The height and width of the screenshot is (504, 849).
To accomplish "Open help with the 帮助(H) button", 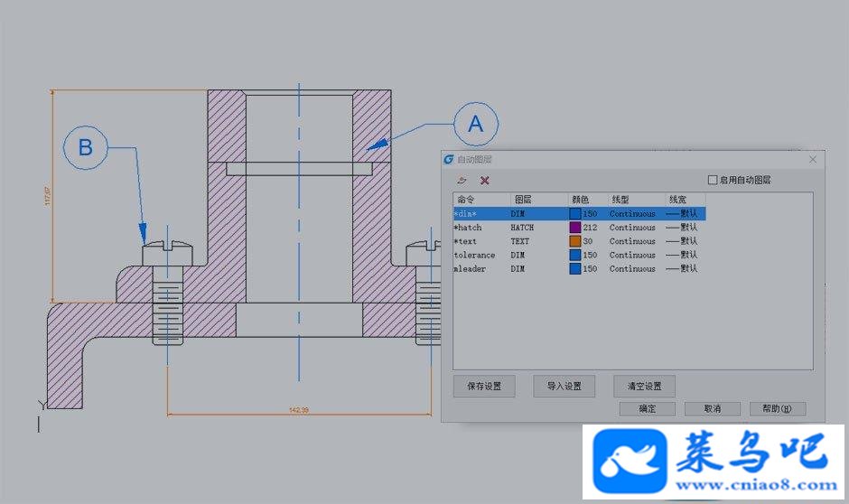I will coord(778,409).
